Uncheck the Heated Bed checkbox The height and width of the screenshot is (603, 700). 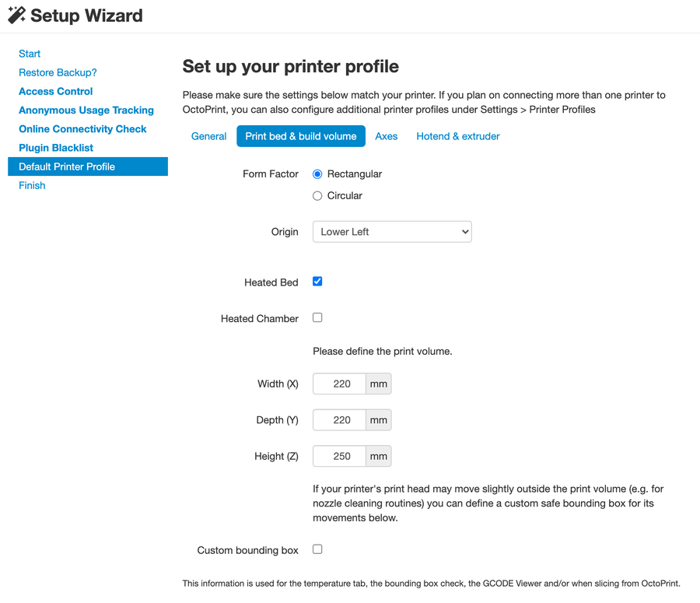click(x=317, y=282)
